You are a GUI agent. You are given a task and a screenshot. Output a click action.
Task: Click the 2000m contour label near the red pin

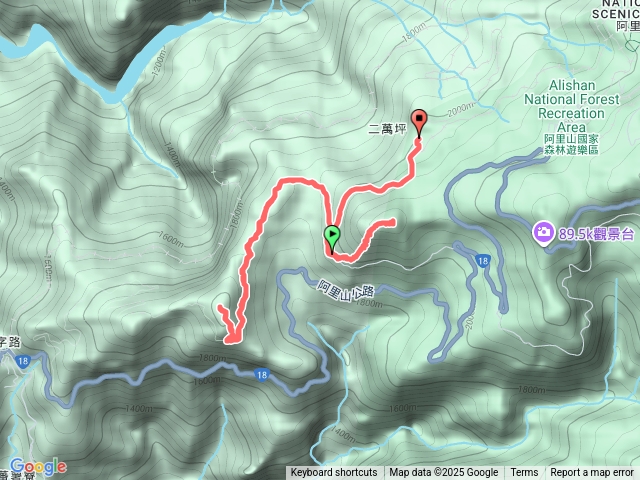[x=460, y=109]
